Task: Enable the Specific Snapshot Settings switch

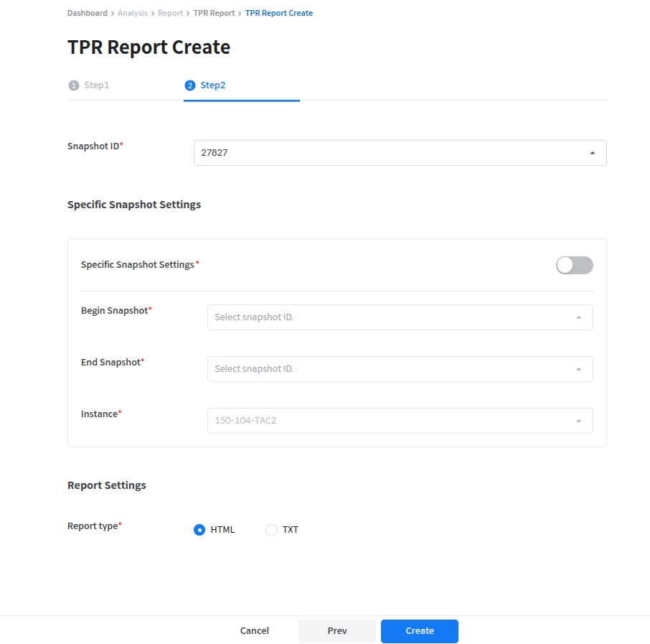Action: (x=574, y=266)
